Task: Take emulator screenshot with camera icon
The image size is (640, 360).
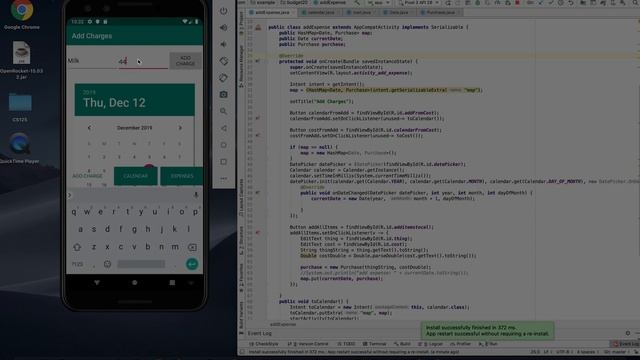Action: point(223,94)
